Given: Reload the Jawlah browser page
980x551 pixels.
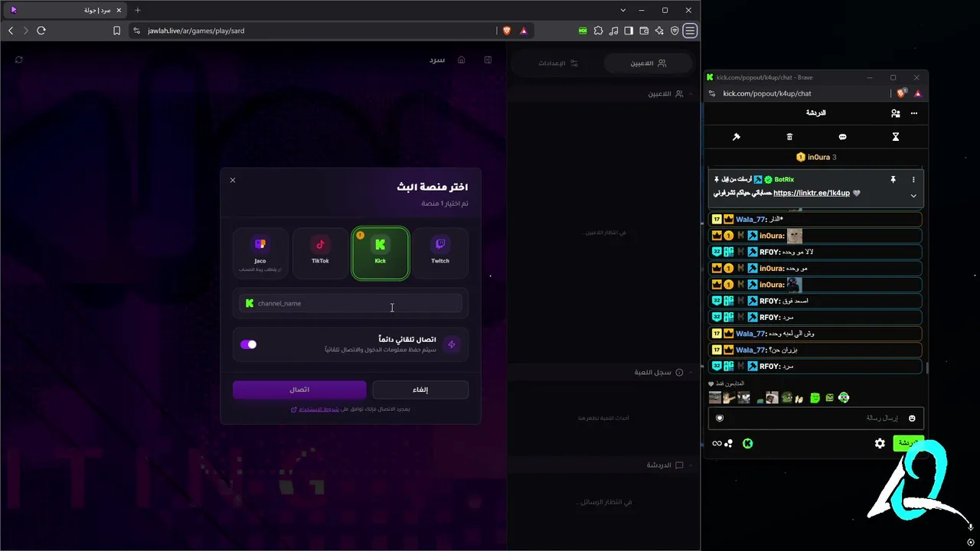Looking at the screenshot, I should [41, 31].
